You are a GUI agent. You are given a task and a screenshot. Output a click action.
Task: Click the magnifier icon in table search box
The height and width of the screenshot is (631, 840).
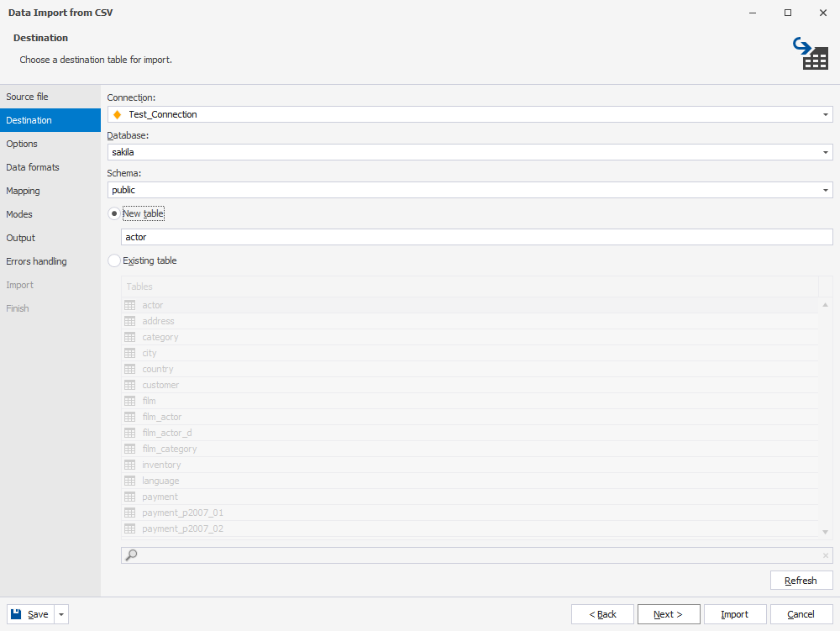[x=131, y=555]
